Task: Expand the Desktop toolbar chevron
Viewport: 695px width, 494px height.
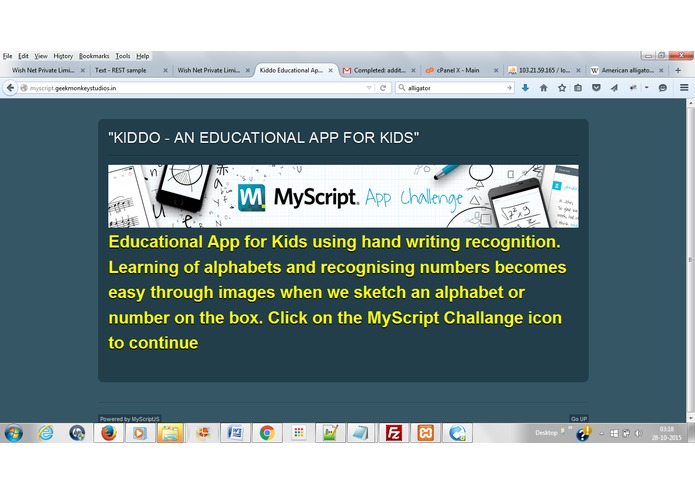Action: tap(570, 428)
